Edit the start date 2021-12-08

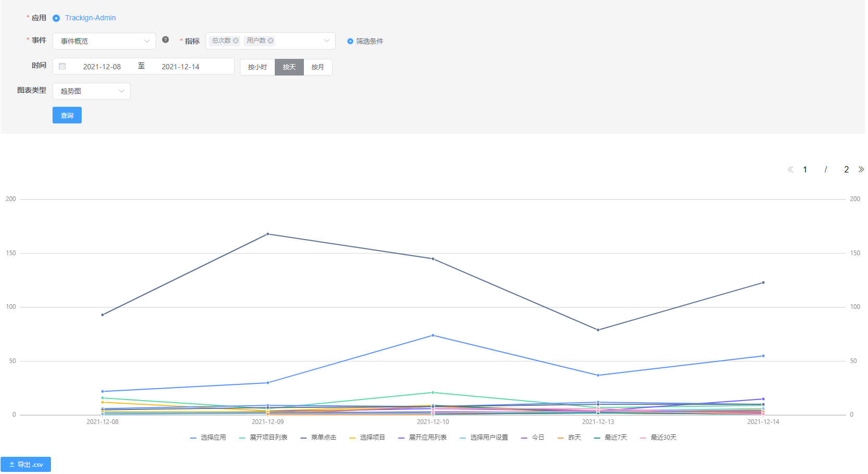(x=102, y=67)
